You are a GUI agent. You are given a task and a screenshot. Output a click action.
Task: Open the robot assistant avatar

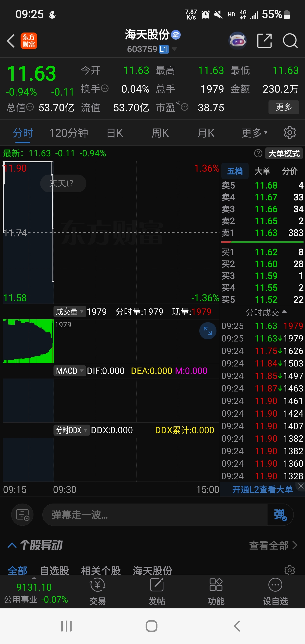click(x=237, y=40)
